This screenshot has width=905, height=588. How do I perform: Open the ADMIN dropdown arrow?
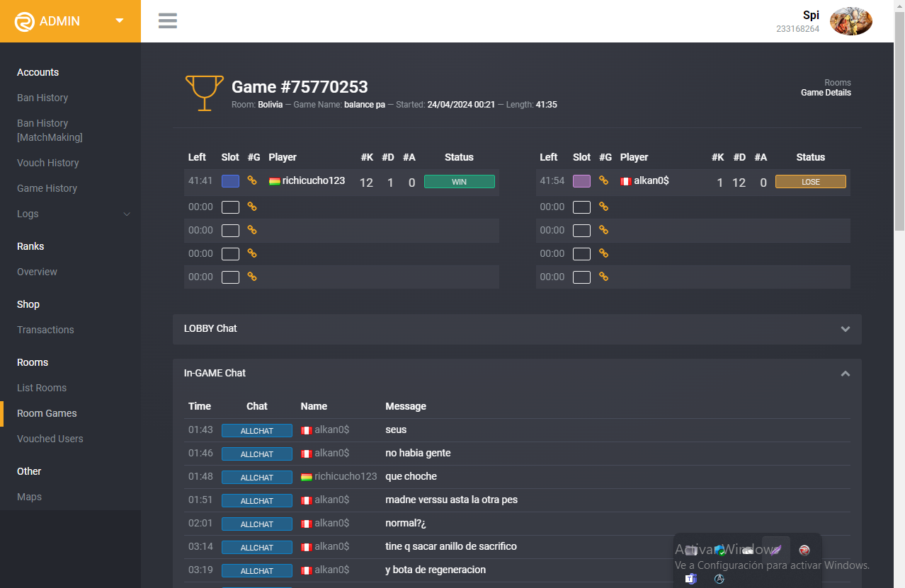click(x=120, y=21)
